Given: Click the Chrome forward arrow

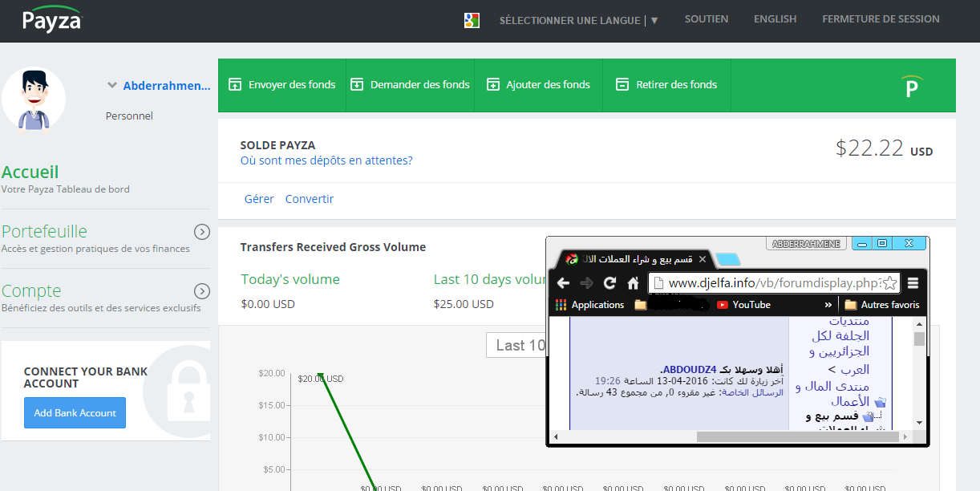Looking at the screenshot, I should [586, 282].
